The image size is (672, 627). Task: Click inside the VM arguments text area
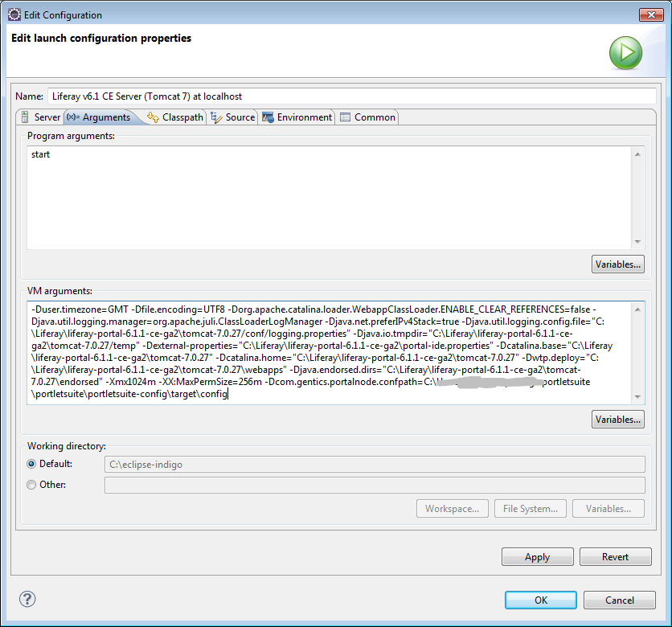pyautogui.click(x=329, y=352)
